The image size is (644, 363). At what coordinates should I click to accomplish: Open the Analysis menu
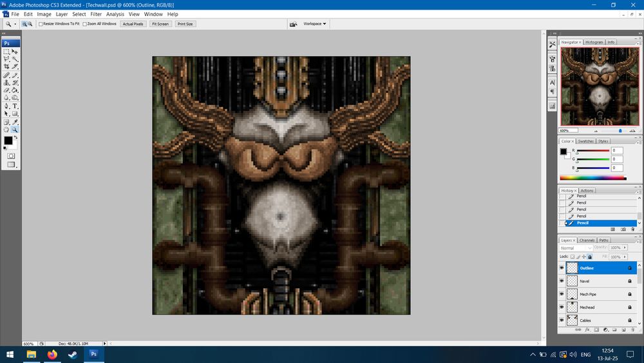pos(115,14)
